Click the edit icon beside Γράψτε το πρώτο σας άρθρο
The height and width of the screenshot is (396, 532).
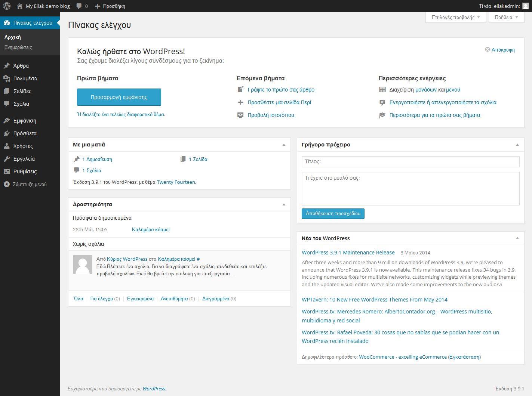240,90
